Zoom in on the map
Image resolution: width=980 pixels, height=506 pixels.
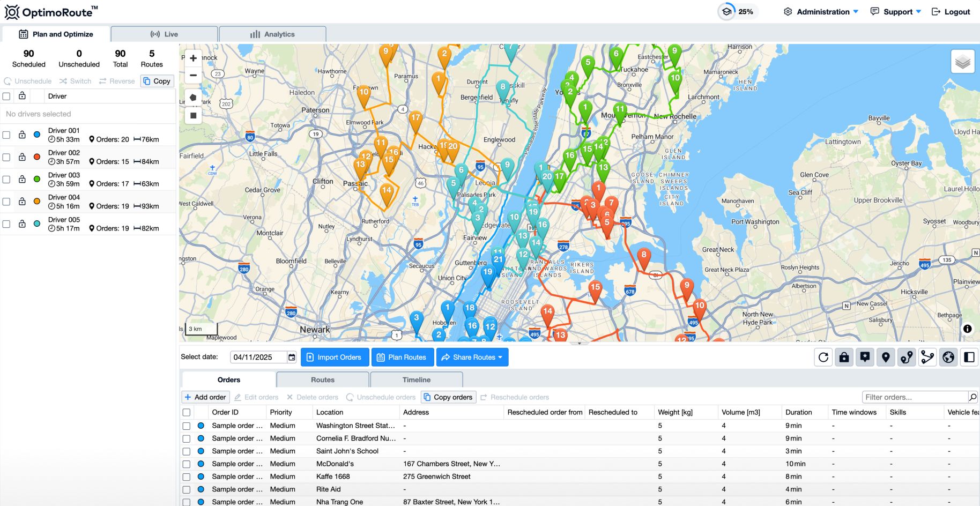193,58
